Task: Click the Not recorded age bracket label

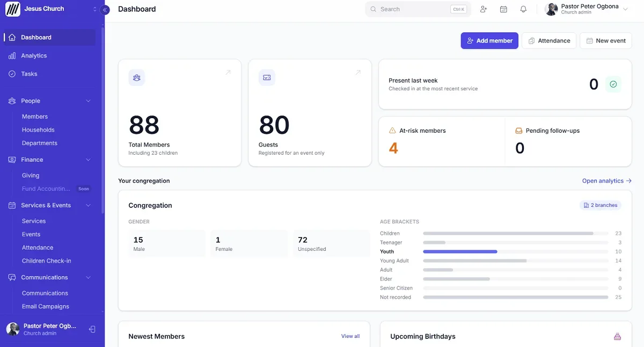Action: click(x=396, y=298)
